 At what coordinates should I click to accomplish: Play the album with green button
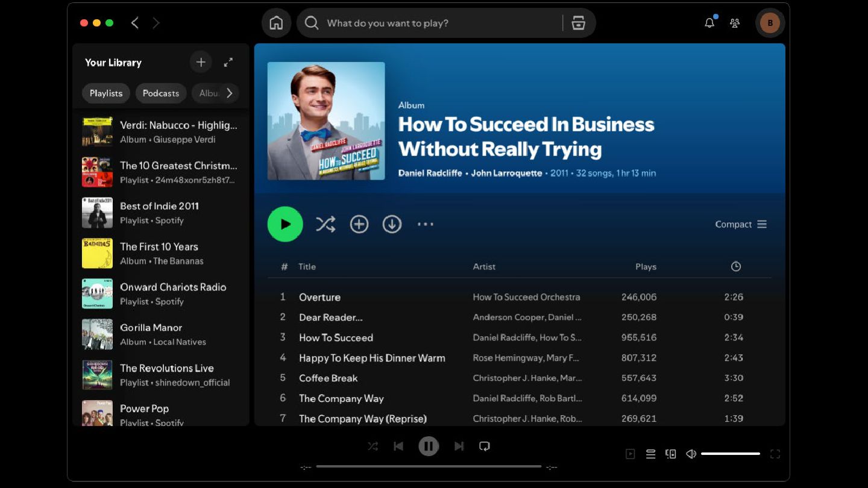[285, 224]
